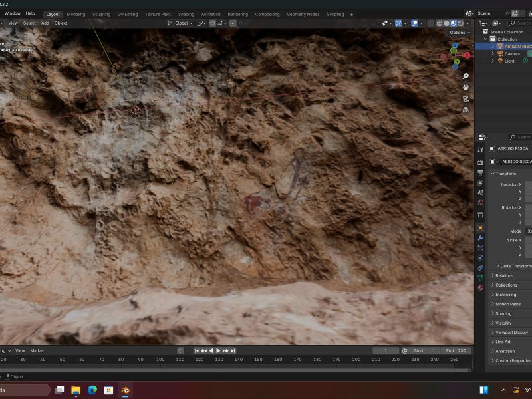Image resolution: width=532 pixels, height=399 pixels.
Task: Click the End frame 250 field
Action: pos(456,351)
